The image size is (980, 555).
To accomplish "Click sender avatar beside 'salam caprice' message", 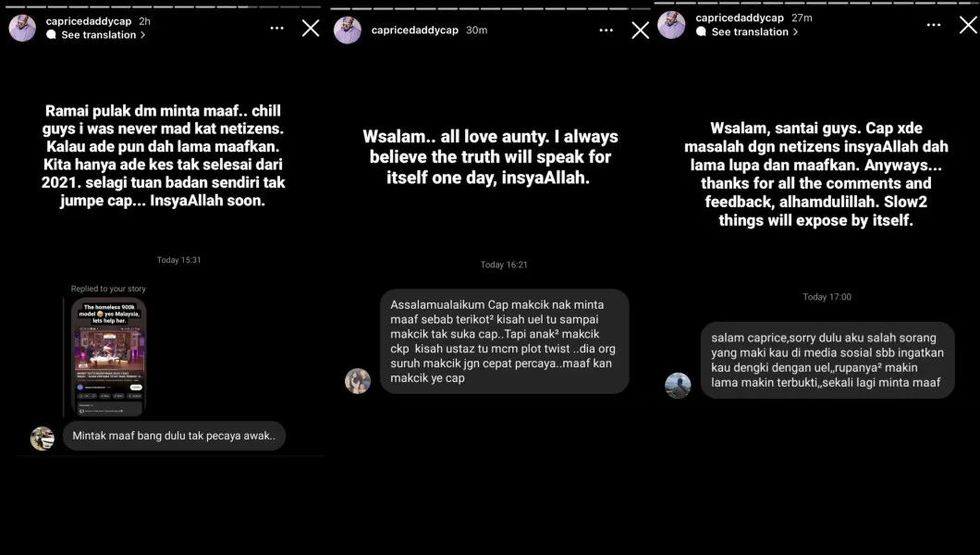I will pos(678,386).
